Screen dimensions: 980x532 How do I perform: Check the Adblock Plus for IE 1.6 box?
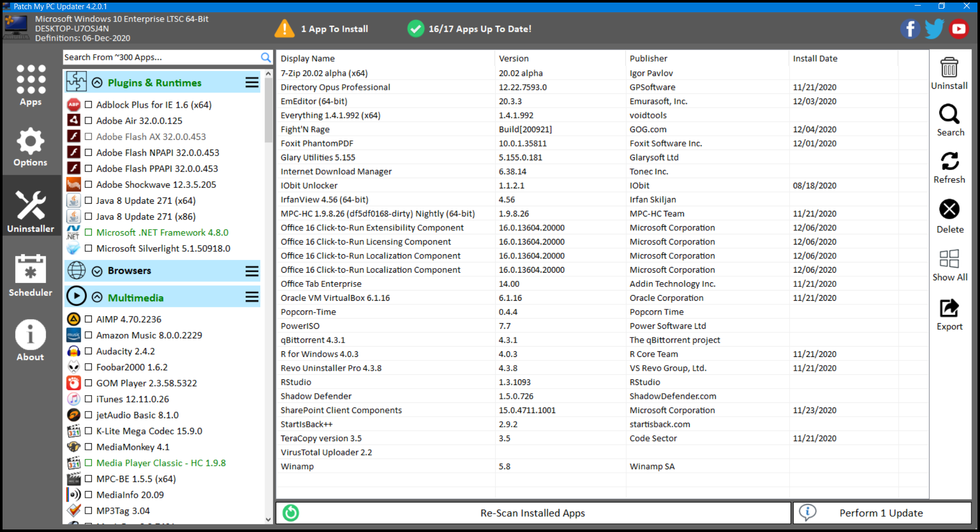click(88, 105)
